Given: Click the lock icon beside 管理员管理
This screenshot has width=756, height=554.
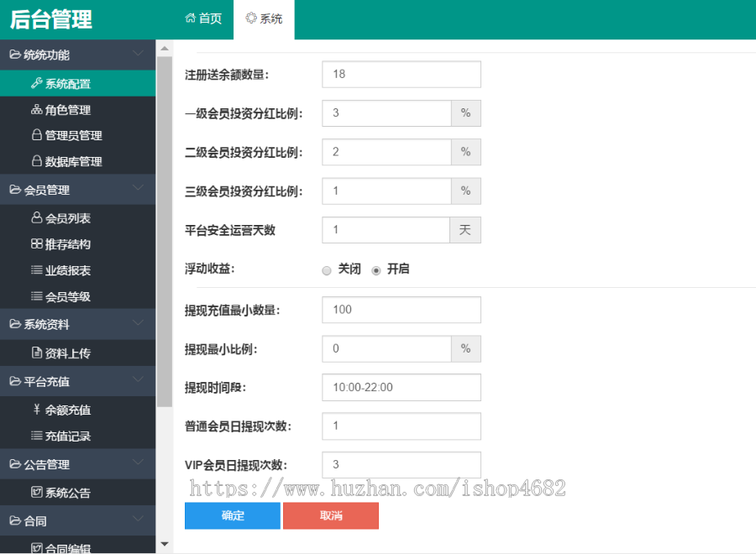Looking at the screenshot, I should tap(36, 135).
